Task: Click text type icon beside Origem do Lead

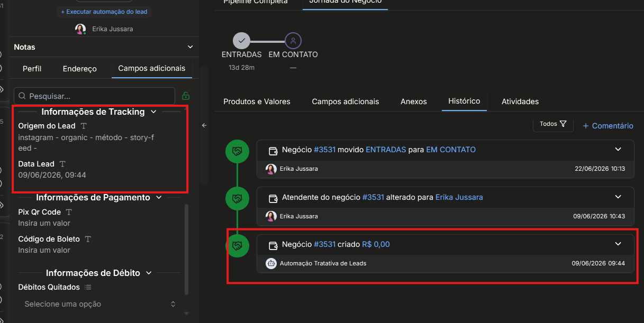Action: click(84, 126)
